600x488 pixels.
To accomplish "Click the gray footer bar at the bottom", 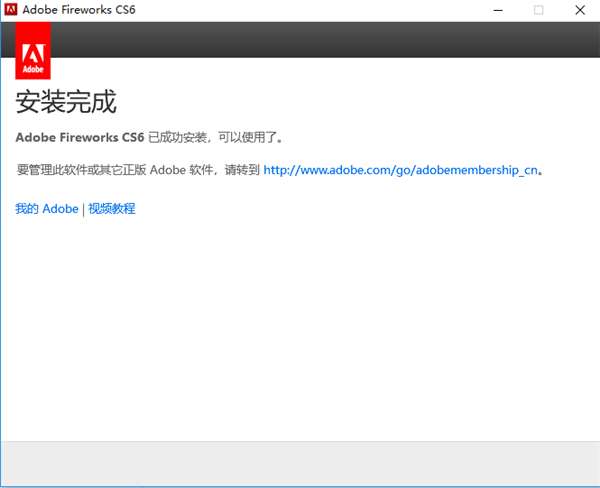I will point(300,463).
